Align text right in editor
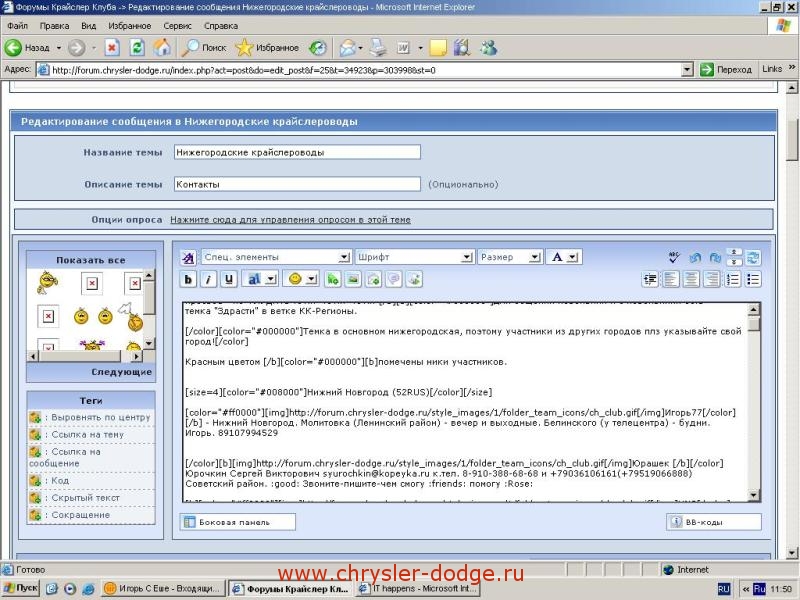Viewport: 800px width, 600px height. (711, 279)
